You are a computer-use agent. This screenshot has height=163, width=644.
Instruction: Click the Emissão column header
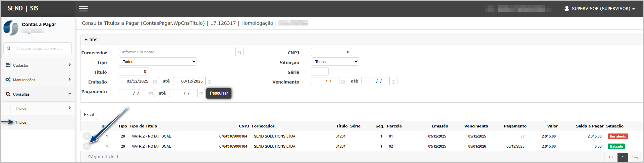[440, 126]
